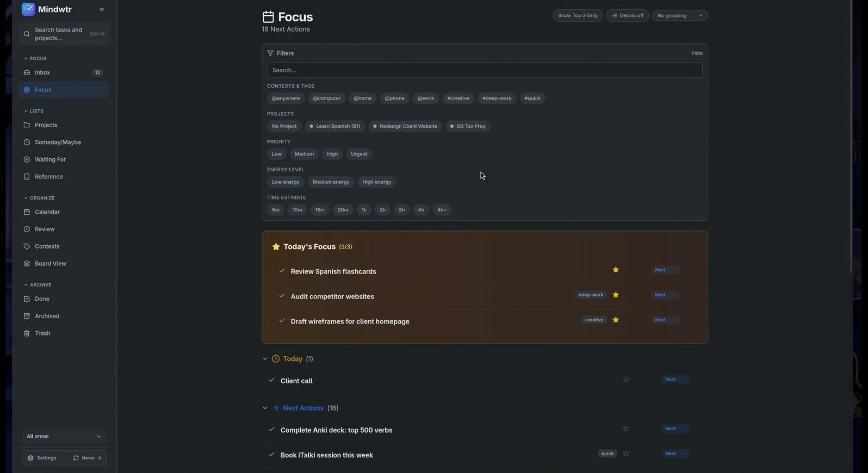Open the Waiting For list

click(64, 159)
